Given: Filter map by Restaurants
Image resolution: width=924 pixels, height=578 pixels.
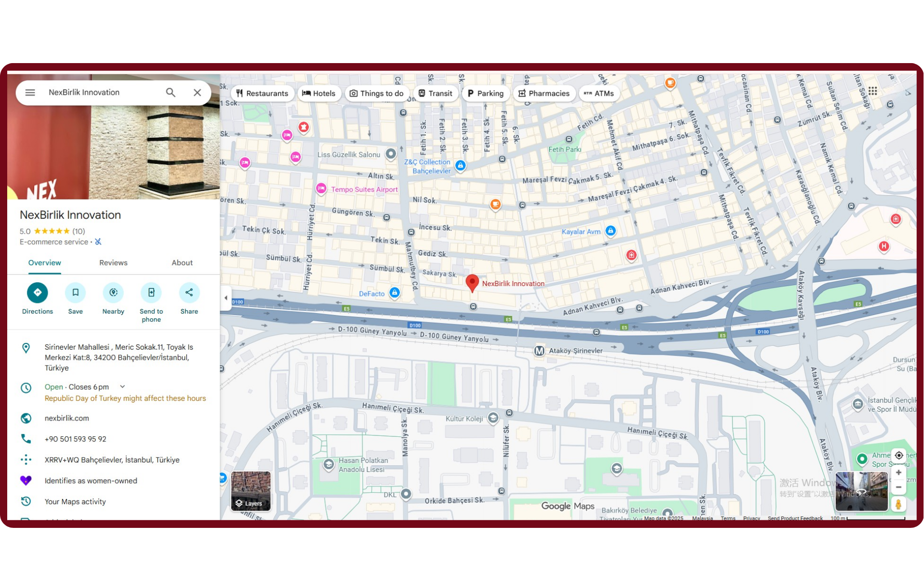Looking at the screenshot, I should pyautogui.click(x=262, y=93).
